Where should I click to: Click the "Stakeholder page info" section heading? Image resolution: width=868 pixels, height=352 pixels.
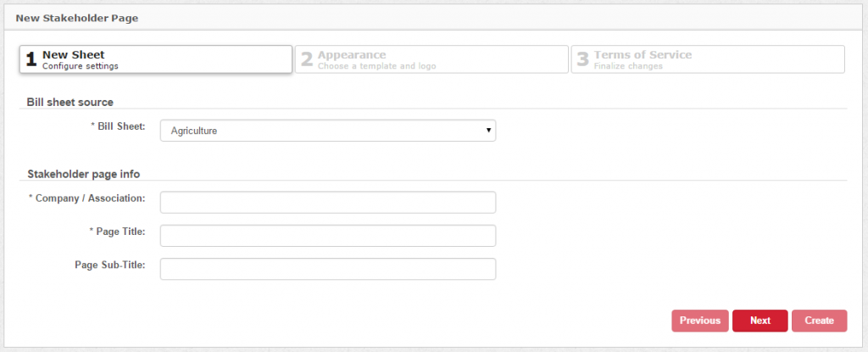pyautogui.click(x=83, y=174)
